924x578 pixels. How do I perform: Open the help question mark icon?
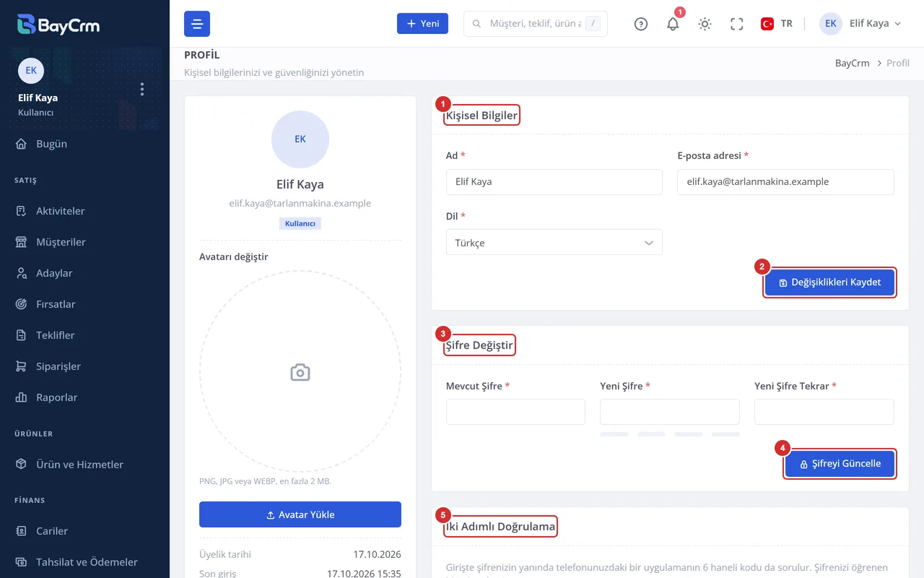click(x=641, y=24)
